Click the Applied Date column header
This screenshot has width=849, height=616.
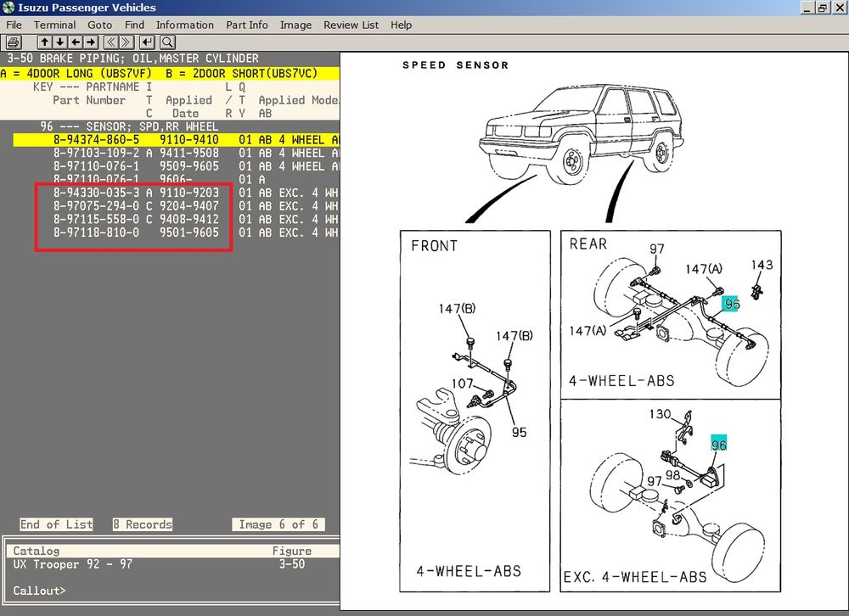click(188, 107)
